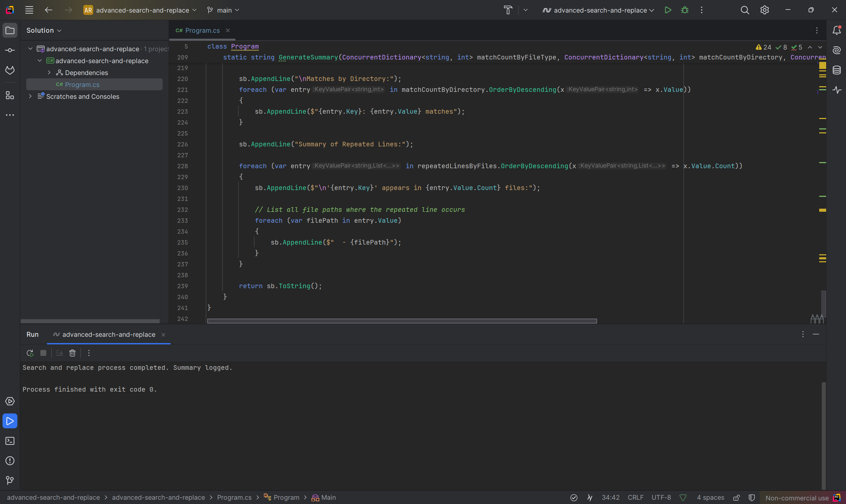Expand the Dependencies tree node

(x=49, y=73)
